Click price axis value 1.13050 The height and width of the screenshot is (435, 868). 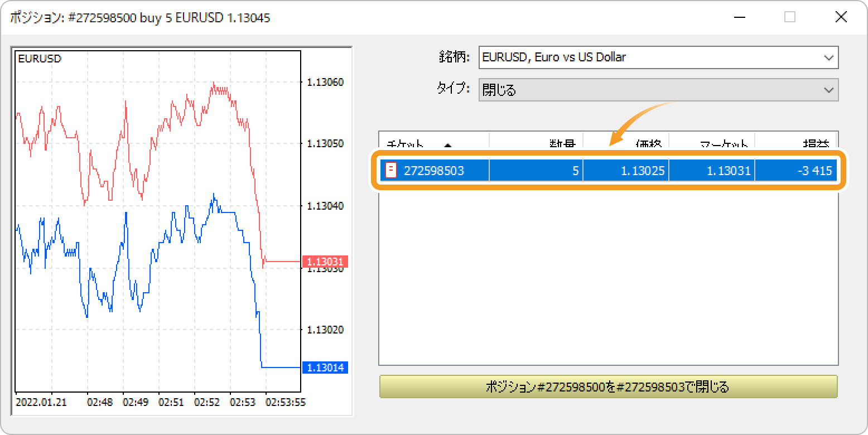coord(325,143)
